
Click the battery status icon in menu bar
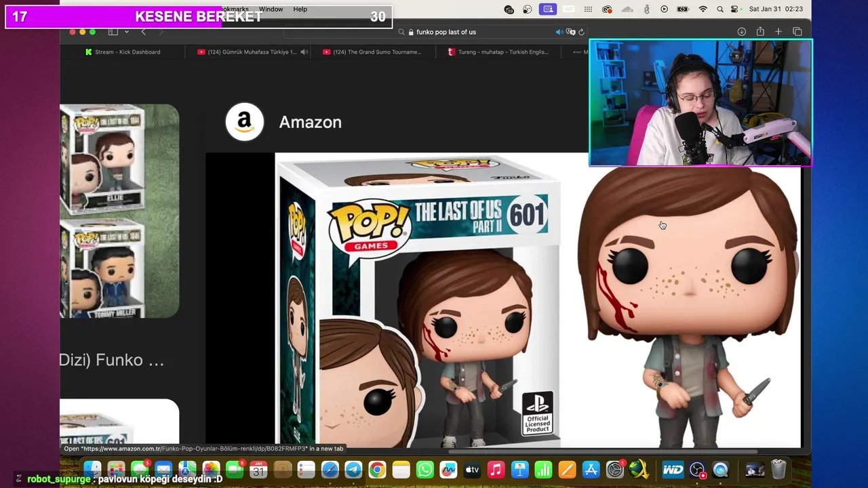point(682,9)
